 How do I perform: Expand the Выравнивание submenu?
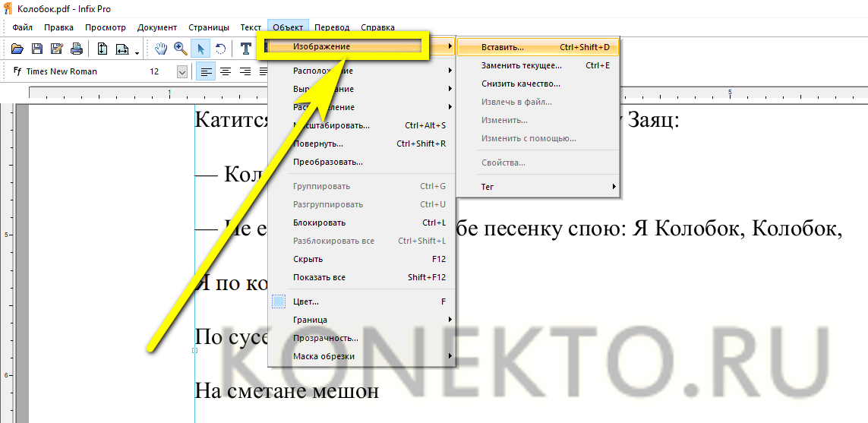[x=361, y=89]
